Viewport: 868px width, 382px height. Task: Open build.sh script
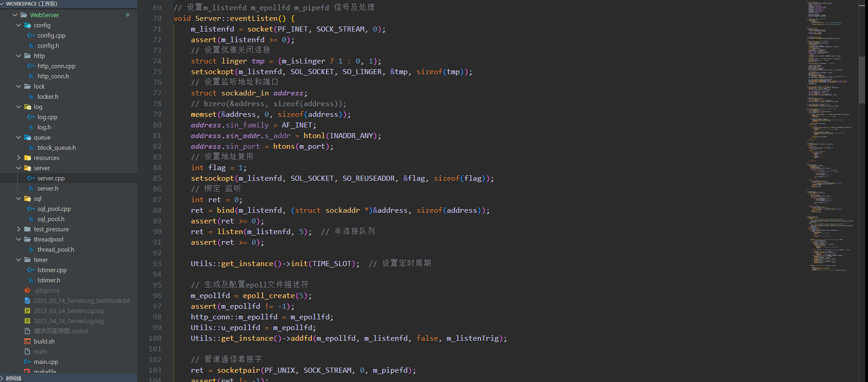click(44, 341)
